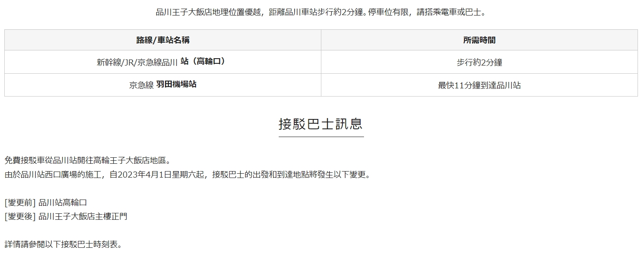Click the sentence mentioning 2023年4月1日星期六起
644x256 pixels.
pos(187,175)
